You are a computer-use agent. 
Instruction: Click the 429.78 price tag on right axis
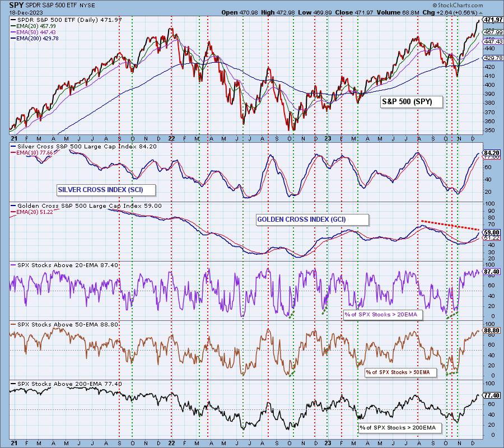[x=493, y=58]
